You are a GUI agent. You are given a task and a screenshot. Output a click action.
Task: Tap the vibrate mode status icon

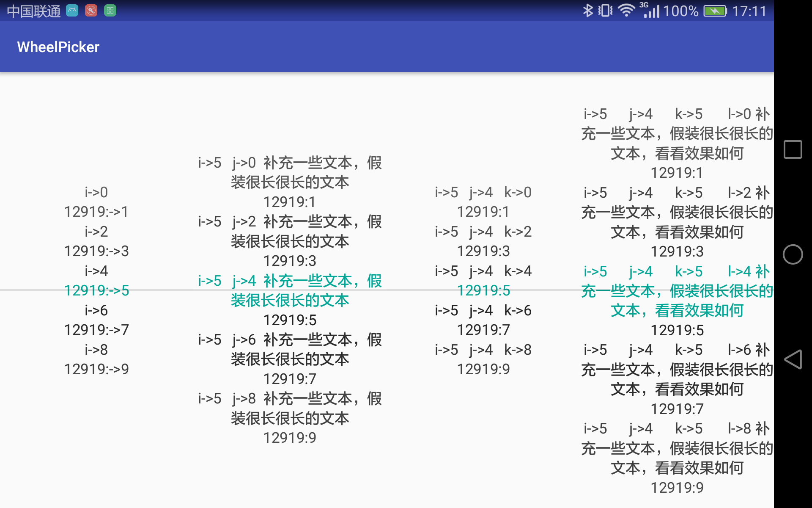[x=605, y=11]
